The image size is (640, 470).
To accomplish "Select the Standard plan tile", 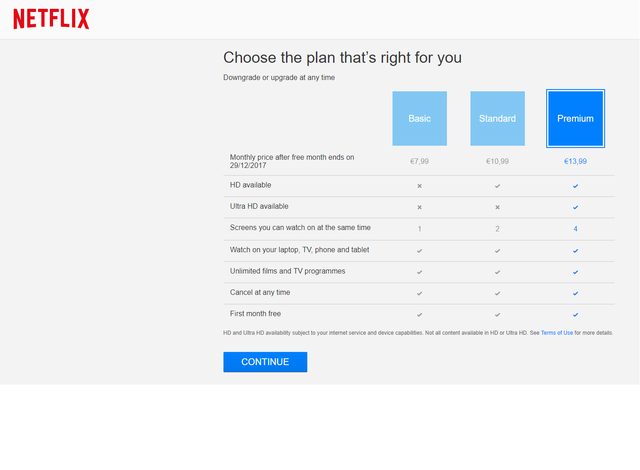I will (x=498, y=118).
